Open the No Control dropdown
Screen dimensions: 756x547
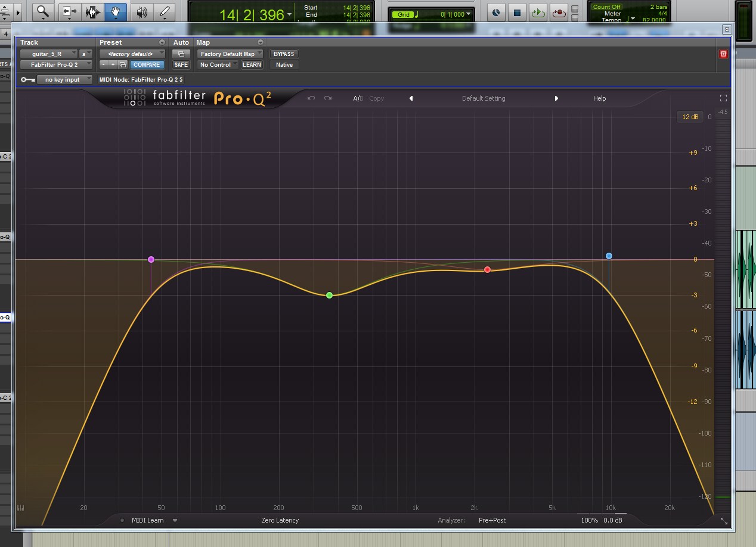point(218,64)
